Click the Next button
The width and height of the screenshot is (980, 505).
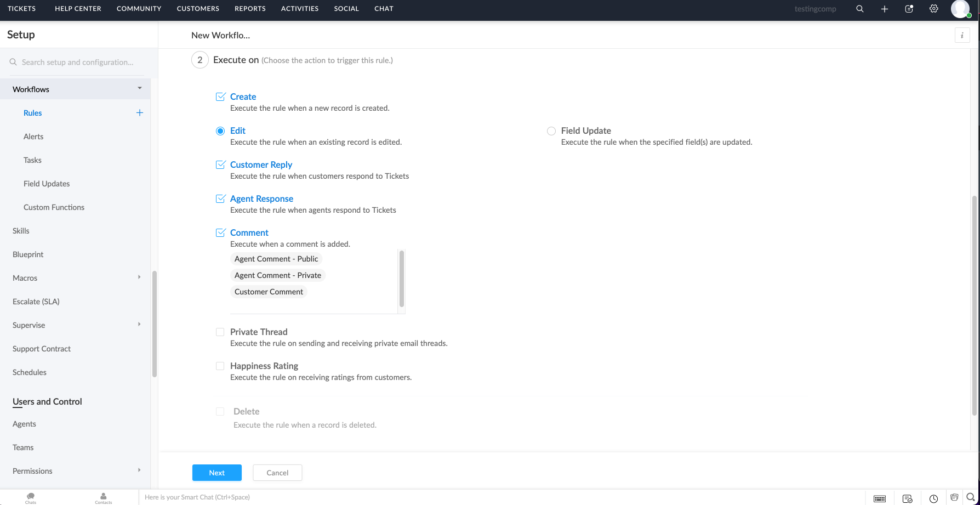tap(217, 473)
